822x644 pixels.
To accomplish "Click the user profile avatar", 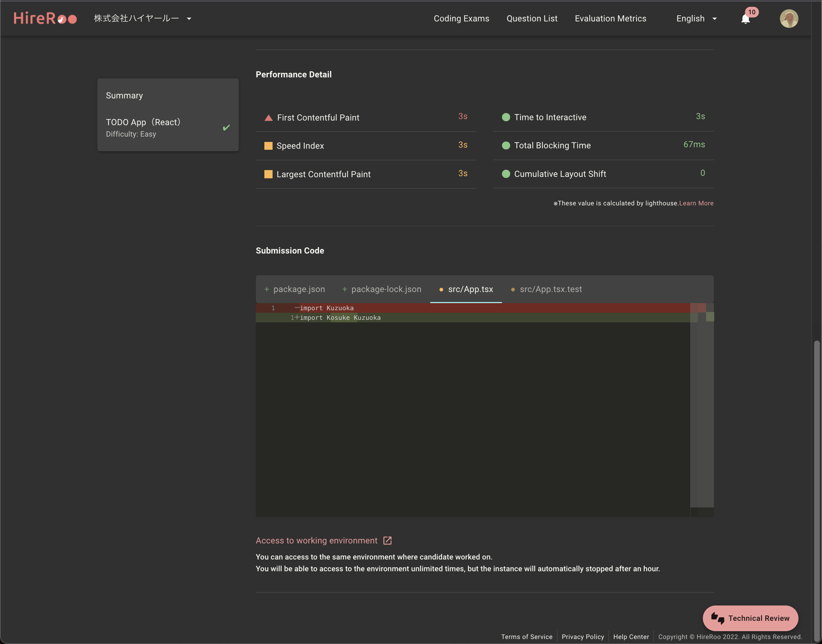I will tap(789, 18).
